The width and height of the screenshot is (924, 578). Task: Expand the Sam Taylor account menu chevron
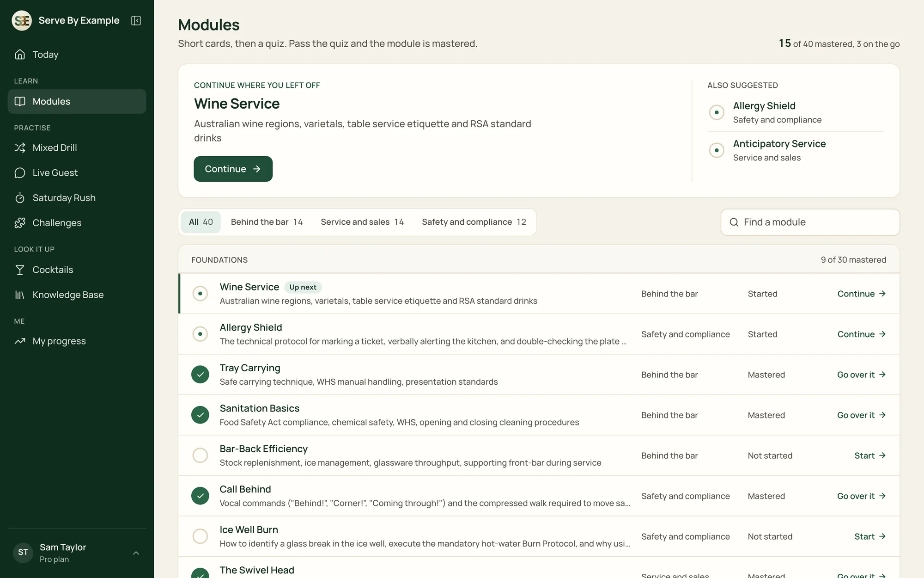point(136,553)
